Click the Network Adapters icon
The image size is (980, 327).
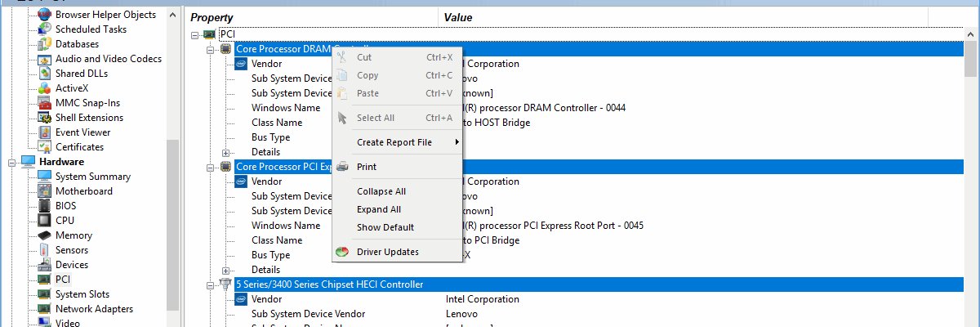[44, 309]
